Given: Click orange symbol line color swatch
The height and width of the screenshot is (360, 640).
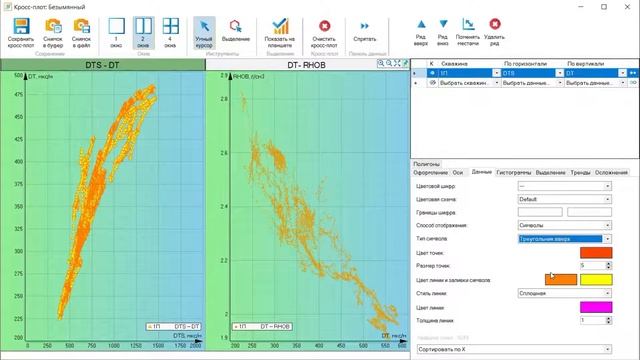Looking at the screenshot, I should (x=561, y=280).
